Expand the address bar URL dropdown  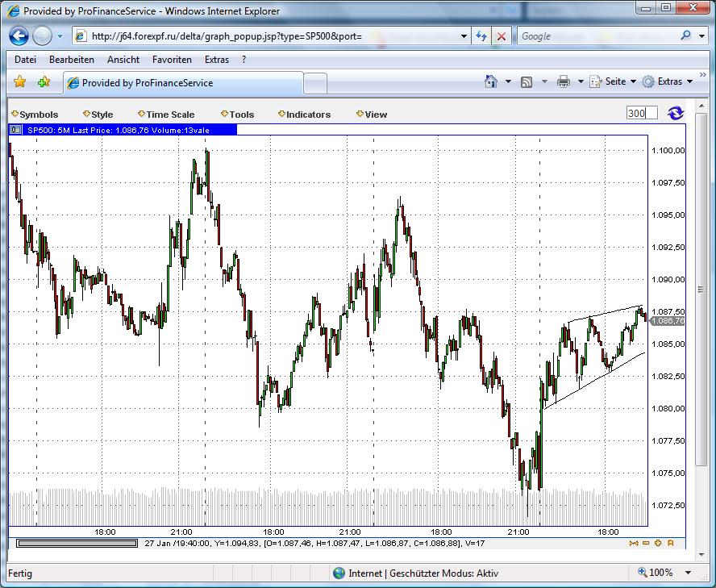pos(464,36)
